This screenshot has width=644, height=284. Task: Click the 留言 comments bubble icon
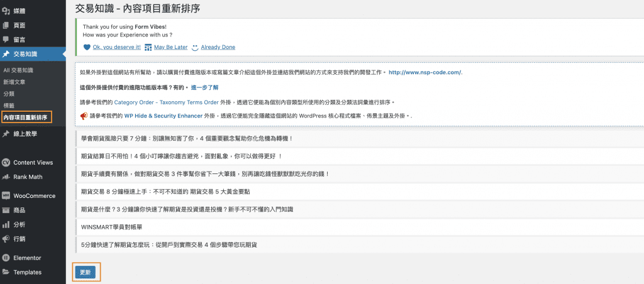[x=6, y=39]
